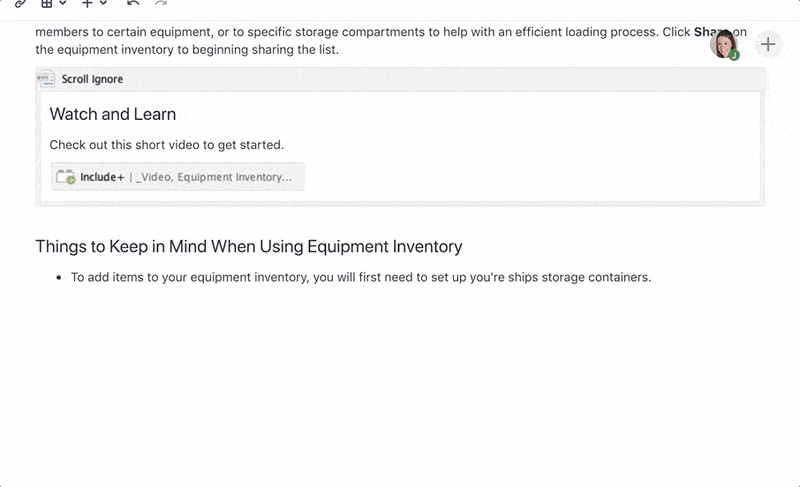The image size is (800, 487).
Task: Select the Scroll Ignore macro header label
Action: pyautogui.click(x=92, y=79)
